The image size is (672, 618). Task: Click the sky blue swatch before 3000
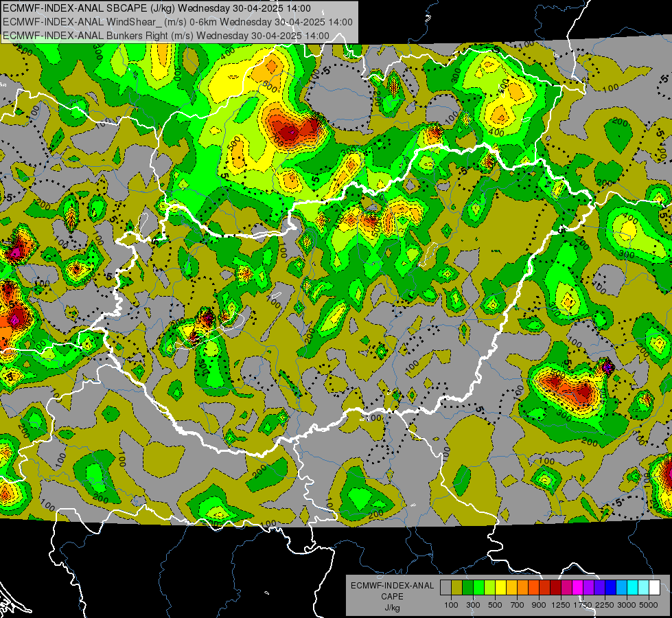[x=621, y=587]
